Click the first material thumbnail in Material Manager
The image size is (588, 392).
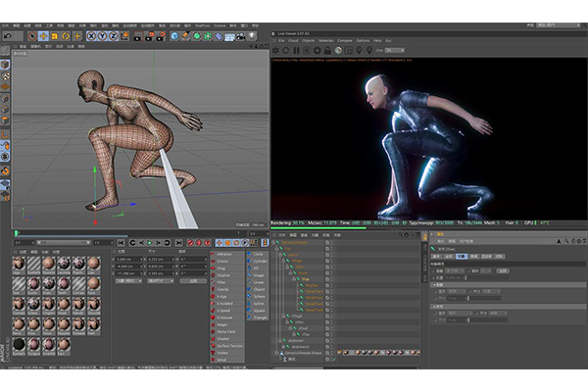click(x=20, y=264)
